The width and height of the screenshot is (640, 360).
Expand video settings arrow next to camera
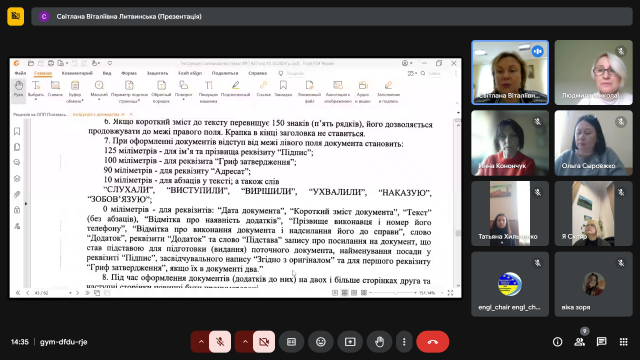click(x=245, y=342)
